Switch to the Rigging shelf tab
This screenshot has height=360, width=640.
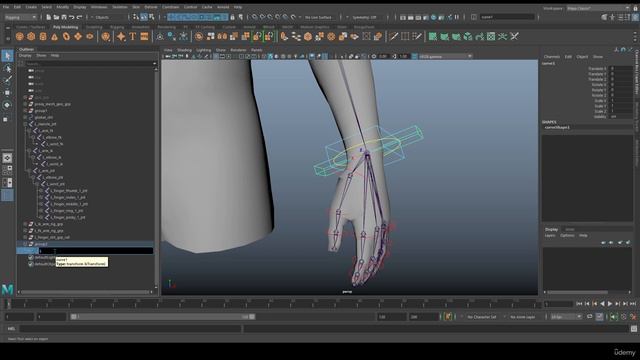coord(117,27)
